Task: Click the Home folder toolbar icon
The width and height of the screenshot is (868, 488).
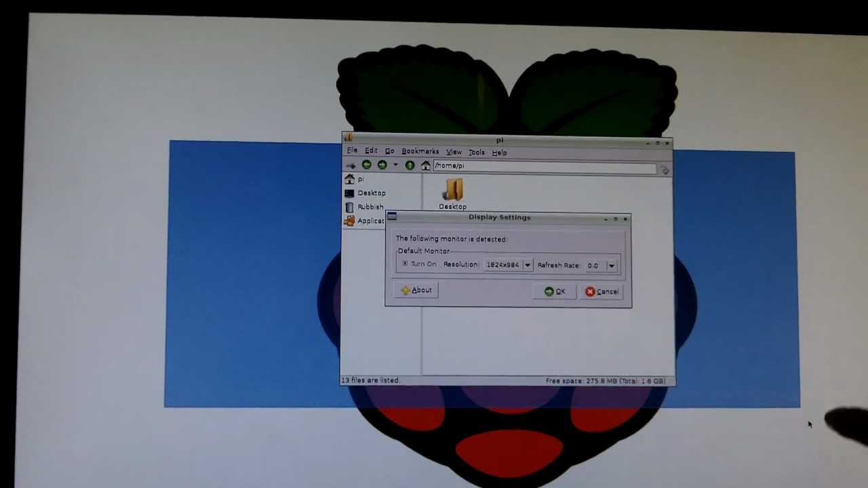Action: [425, 165]
